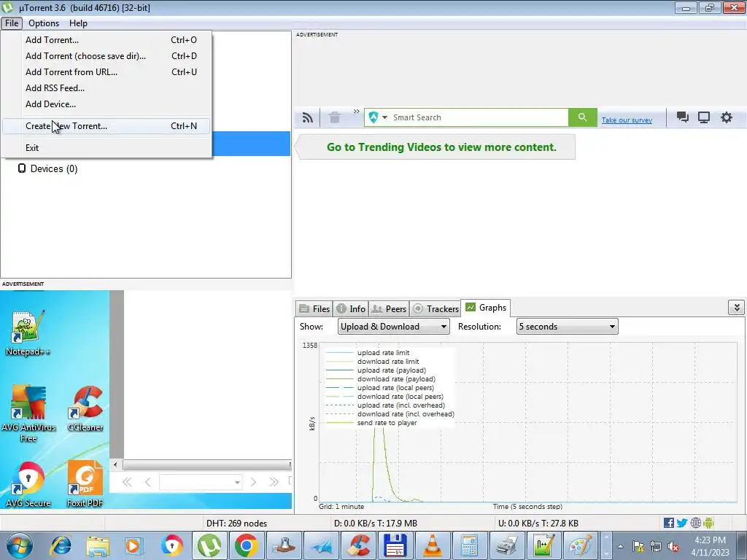The width and height of the screenshot is (747, 560).
Task: Click the Foxit PDF desktop icon
Action: coord(85,484)
